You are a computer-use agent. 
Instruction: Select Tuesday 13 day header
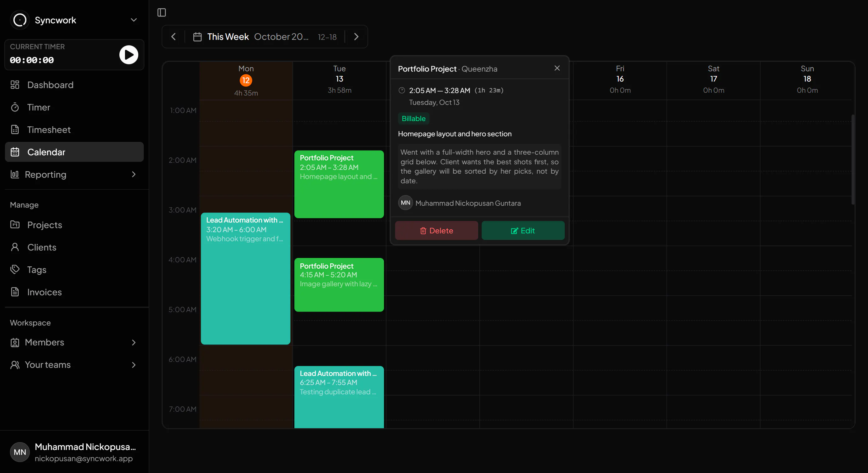339,81
